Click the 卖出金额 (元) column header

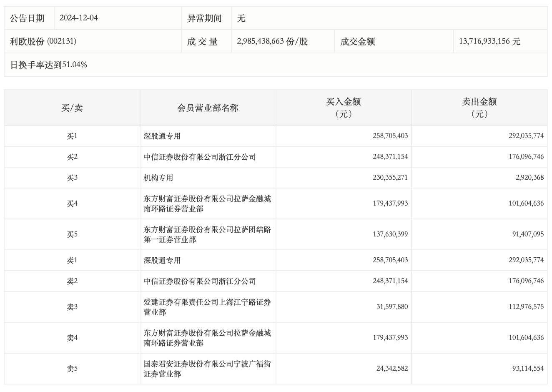[479, 108]
